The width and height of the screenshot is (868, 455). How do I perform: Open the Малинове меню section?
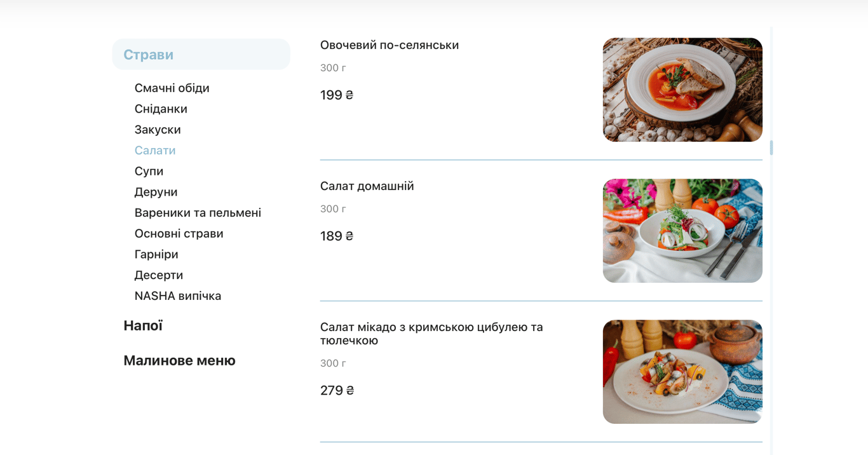(179, 360)
